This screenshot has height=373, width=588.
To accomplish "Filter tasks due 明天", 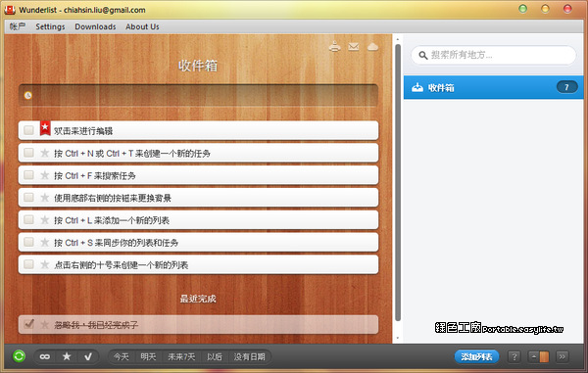I will (148, 356).
